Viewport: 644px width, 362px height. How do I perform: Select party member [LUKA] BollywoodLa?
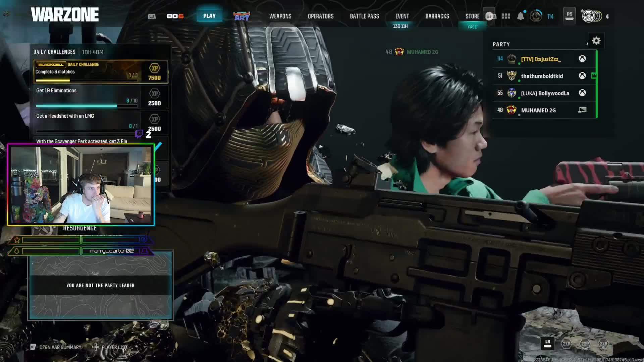544,93
